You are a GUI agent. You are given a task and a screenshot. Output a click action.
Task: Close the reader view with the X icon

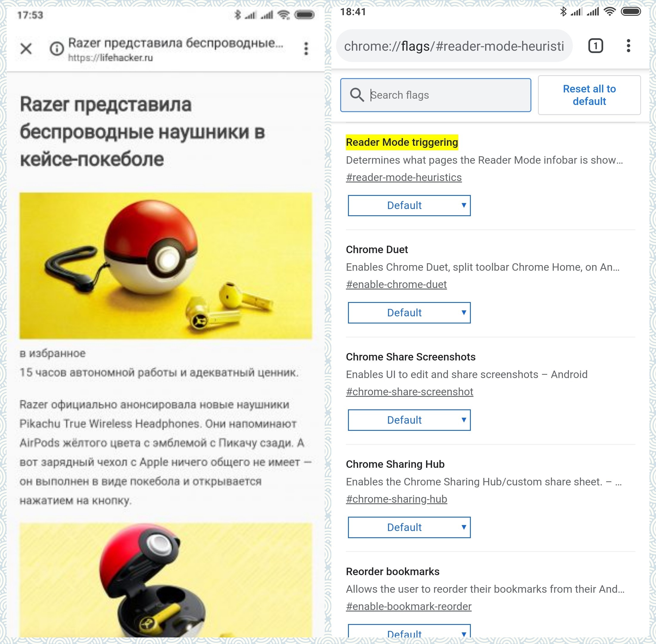(x=26, y=49)
